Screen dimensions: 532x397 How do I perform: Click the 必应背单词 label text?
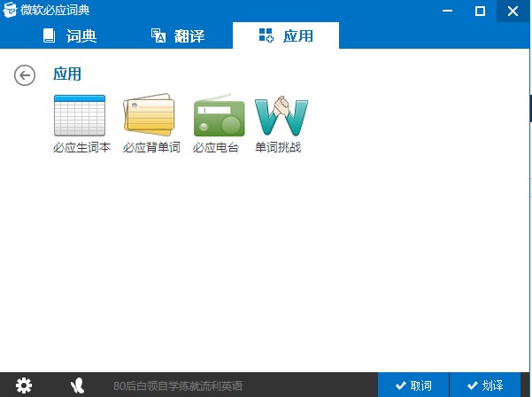pyautogui.click(x=151, y=147)
